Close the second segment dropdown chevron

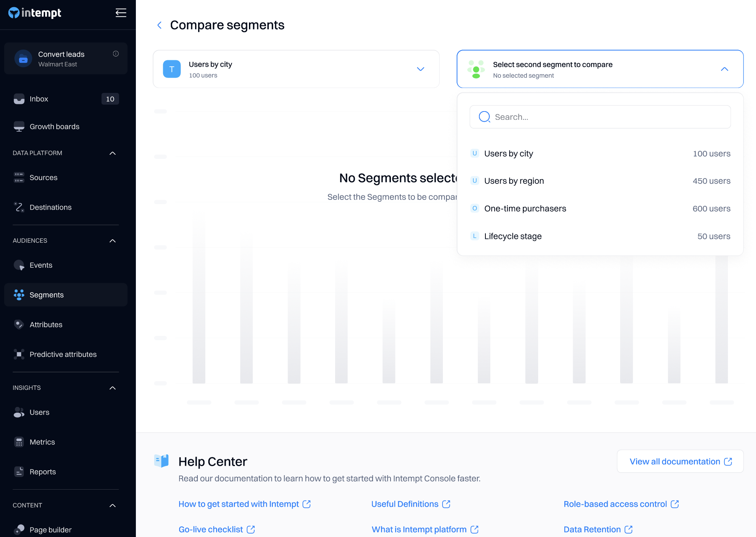click(724, 69)
